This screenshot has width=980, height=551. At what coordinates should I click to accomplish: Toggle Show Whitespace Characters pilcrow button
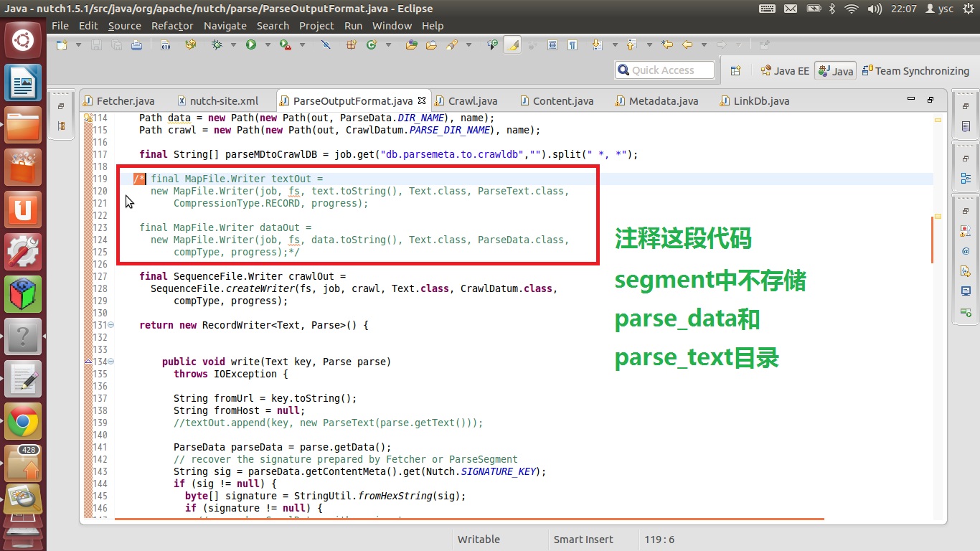573,44
